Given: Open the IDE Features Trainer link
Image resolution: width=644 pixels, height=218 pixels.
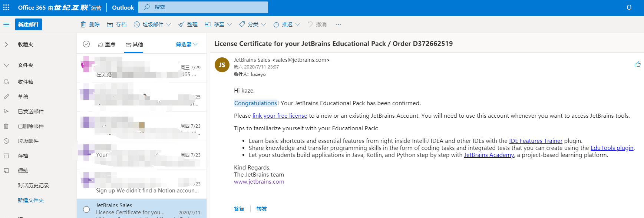Looking at the screenshot, I should (x=536, y=141).
